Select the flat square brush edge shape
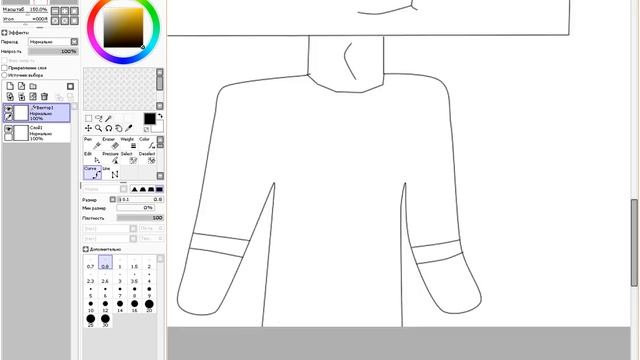The width and height of the screenshot is (640, 360). 159,189
